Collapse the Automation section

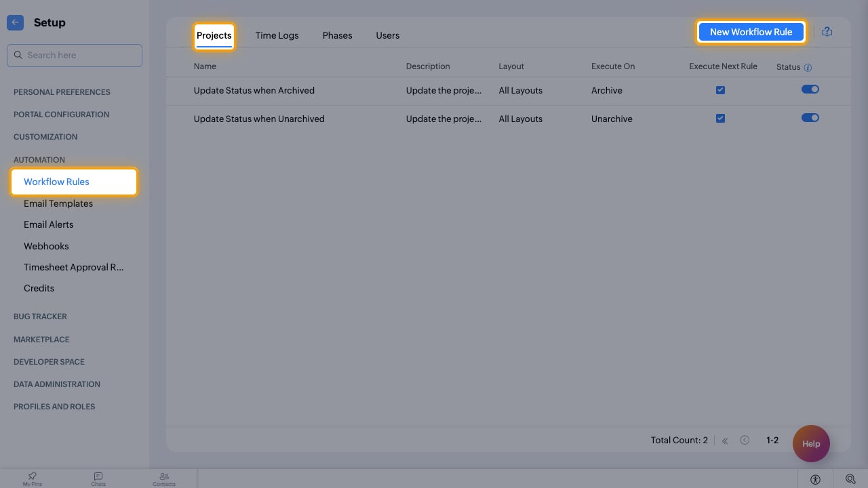pyautogui.click(x=39, y=160)
